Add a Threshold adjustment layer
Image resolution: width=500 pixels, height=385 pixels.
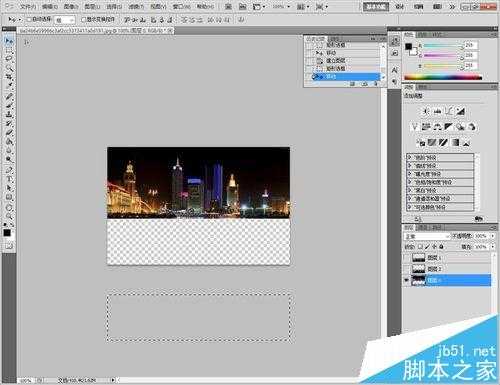click(443, 143)
